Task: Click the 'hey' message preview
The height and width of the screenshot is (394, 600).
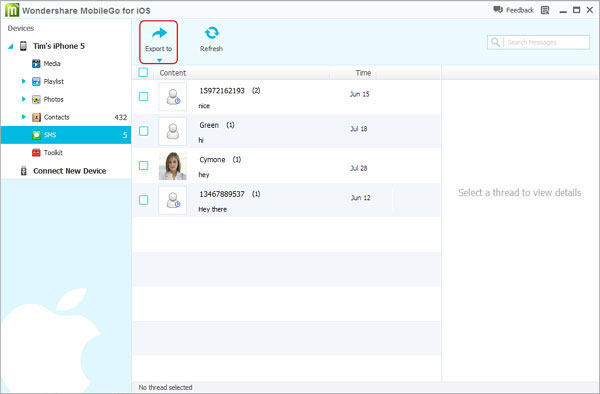Action: point(204,175)
